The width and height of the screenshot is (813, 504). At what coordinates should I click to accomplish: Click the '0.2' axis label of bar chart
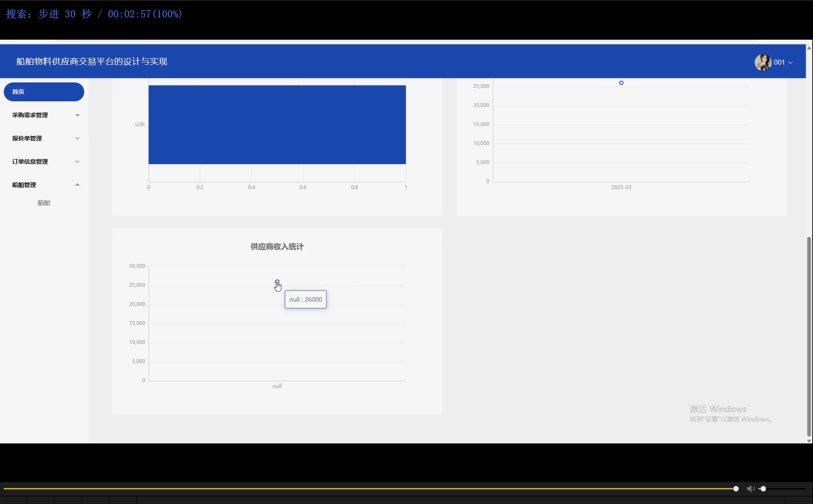200,187
